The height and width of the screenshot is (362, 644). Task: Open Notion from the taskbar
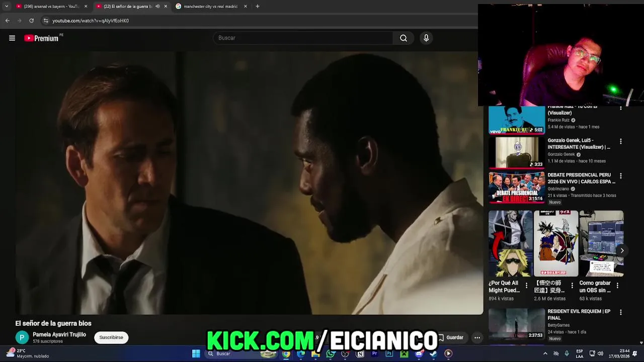pos(360,353)
